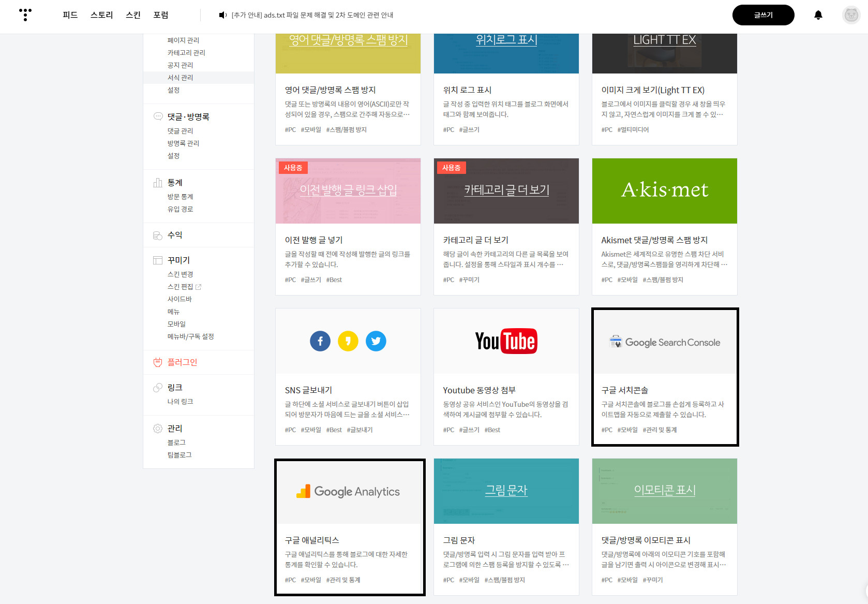This screenshot has width=868, height=604.
Task: Open 영어 댓글/방명록 스팸 방지 title
Action: pos(330,90)
